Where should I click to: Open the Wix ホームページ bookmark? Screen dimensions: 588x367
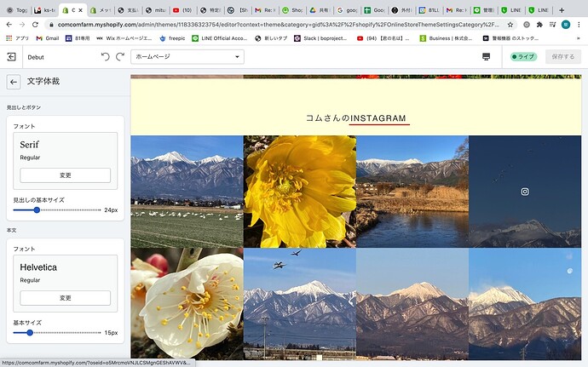pyautogui.click(x=124, y=38)
